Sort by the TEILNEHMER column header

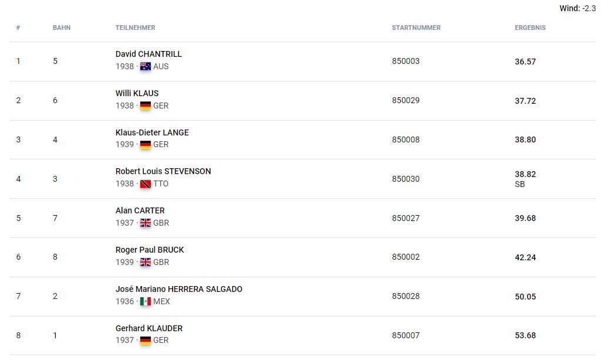(136, 28)
